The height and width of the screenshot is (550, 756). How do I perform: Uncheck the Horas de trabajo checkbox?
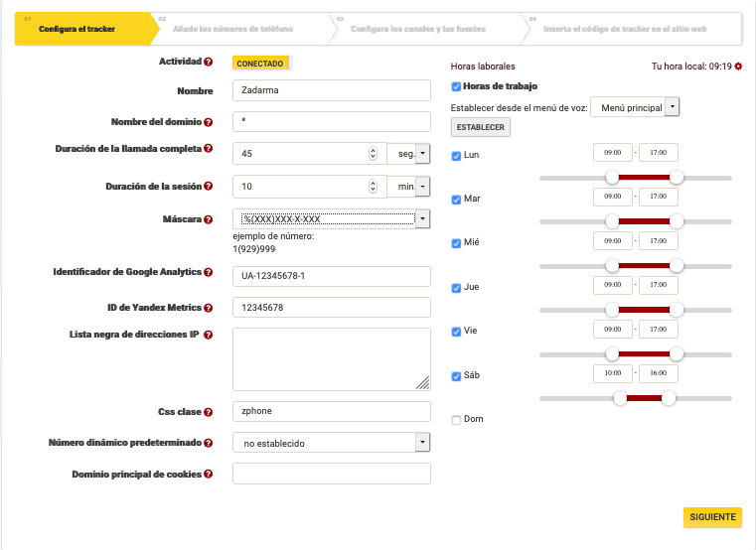[456, 86]
